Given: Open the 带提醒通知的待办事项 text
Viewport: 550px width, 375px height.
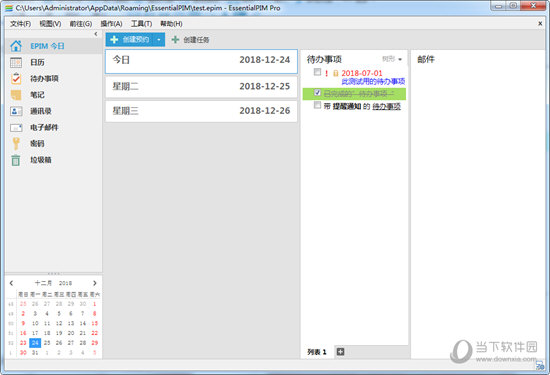Looking at the screenshot, I should point(362,106).
